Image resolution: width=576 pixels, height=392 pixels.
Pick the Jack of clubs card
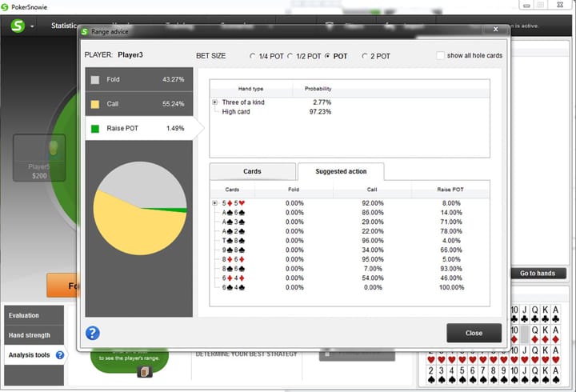pyautogui.click(x=525, y=314)
